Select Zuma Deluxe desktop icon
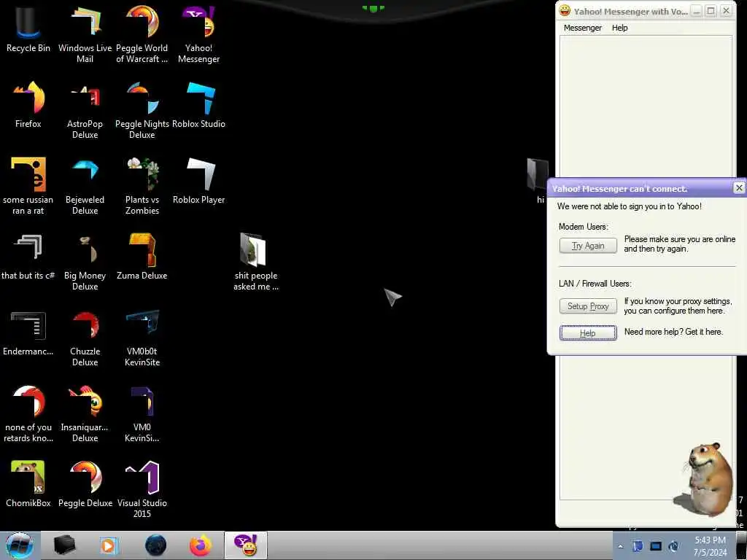The width and height of the screenshot is (747, 560). click(142, 256)
